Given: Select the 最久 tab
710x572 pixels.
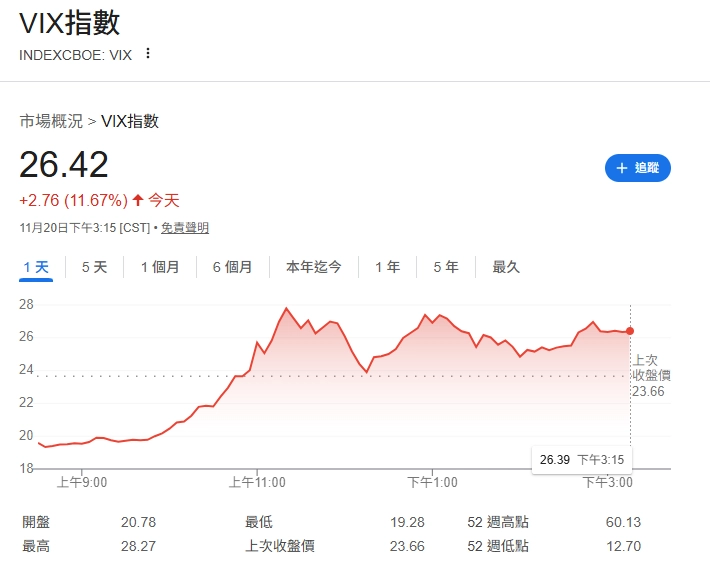Looking at the screenshot, I should (506, 267).
